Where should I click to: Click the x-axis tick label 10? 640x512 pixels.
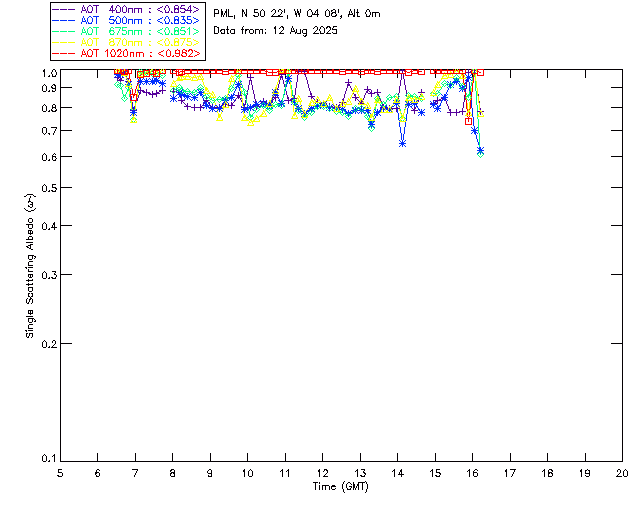(247, 473)
